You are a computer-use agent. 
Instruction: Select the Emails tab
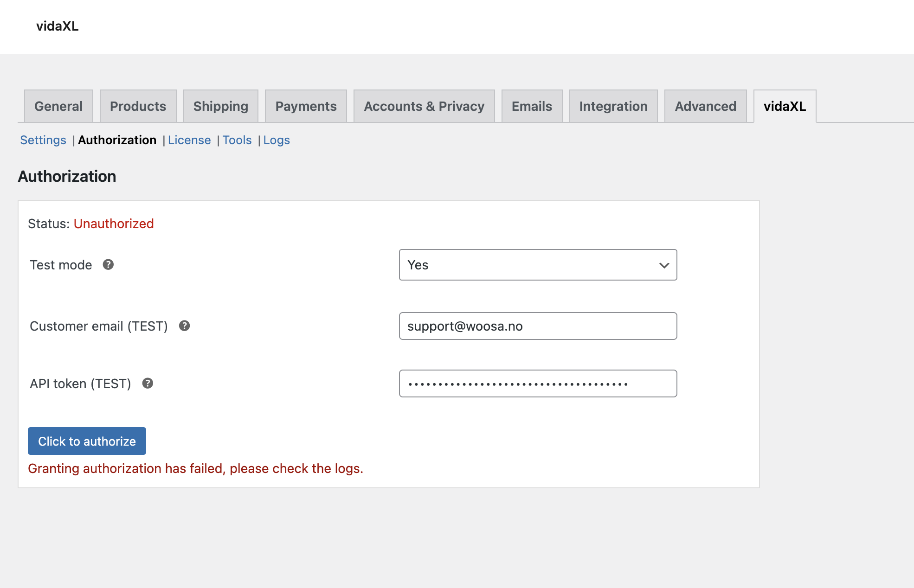[532, 106]
